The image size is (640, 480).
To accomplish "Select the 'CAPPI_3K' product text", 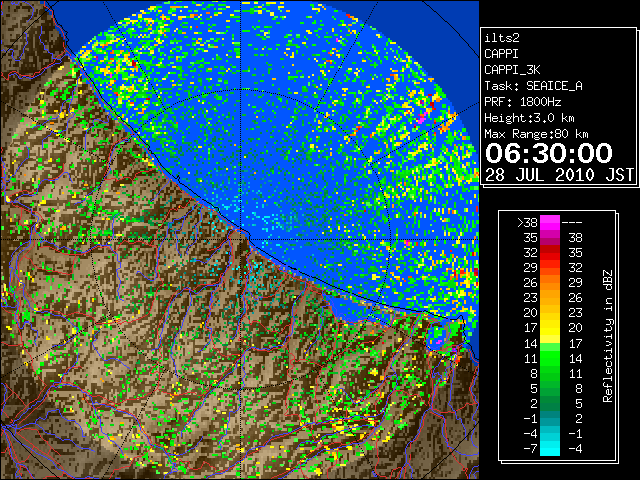I will click(512, 70).
